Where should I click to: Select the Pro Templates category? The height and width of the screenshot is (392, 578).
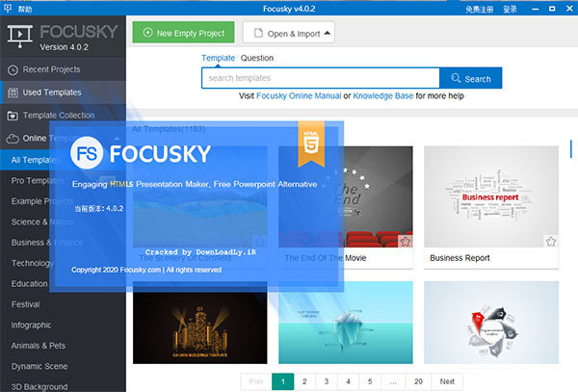63,180
